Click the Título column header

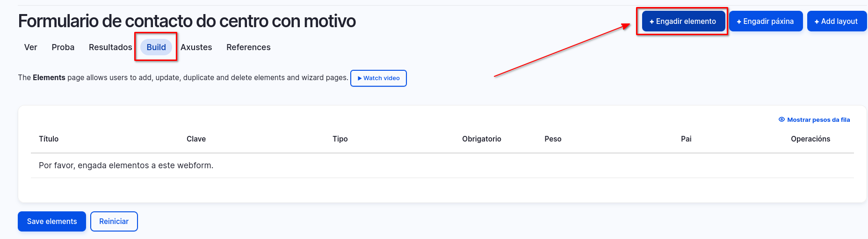click(x=49, y=139)
